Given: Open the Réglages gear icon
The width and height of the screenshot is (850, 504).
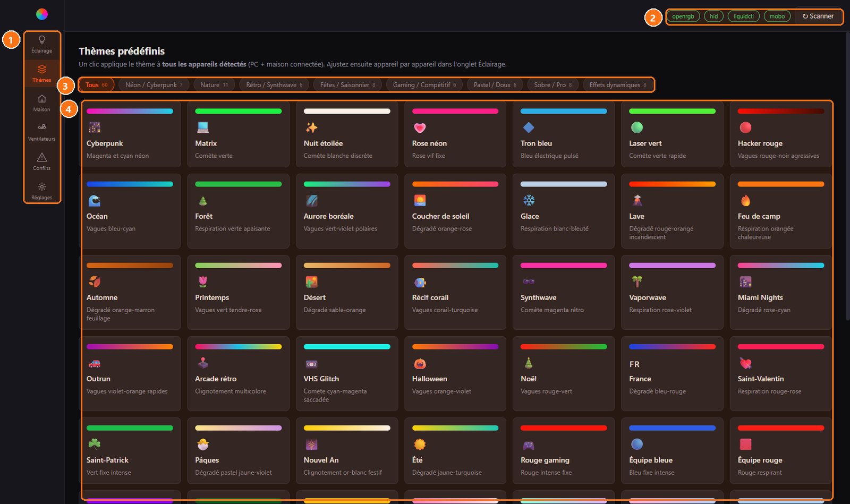Looking at the screenshot, I should click(x=42, y=186).
